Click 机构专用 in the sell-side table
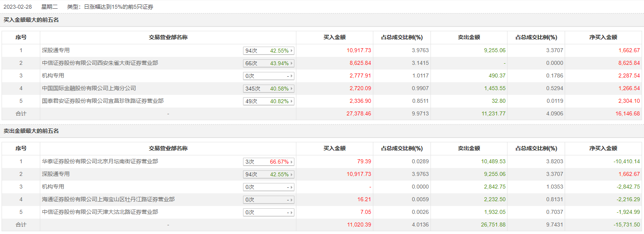This screenshot has width=644, height=234. (x=53, y=187)
